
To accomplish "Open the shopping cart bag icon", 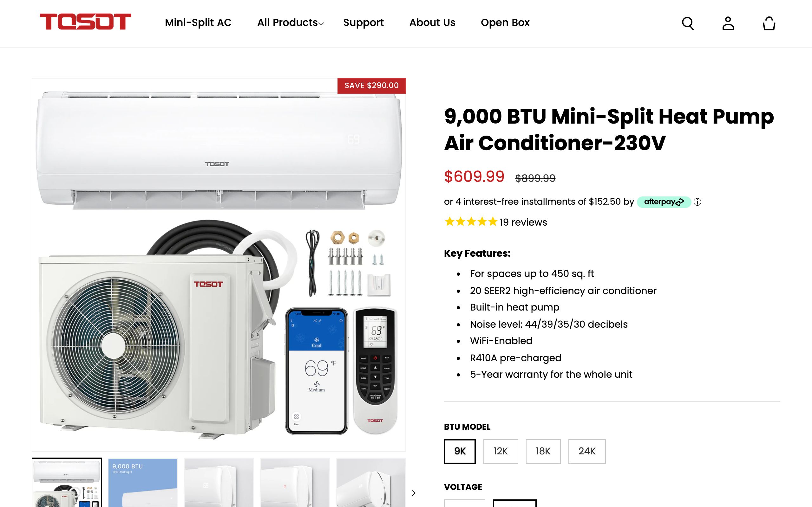I will [769, 23].
